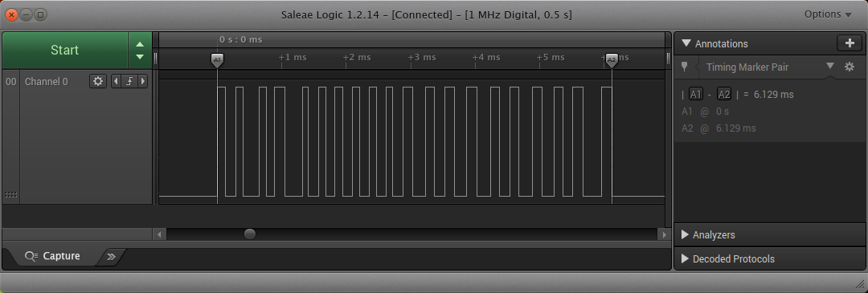Add a new annotation with plus button
Viewport: 868px width, 293px height.
pyautogui.click(x=850, y=43)
